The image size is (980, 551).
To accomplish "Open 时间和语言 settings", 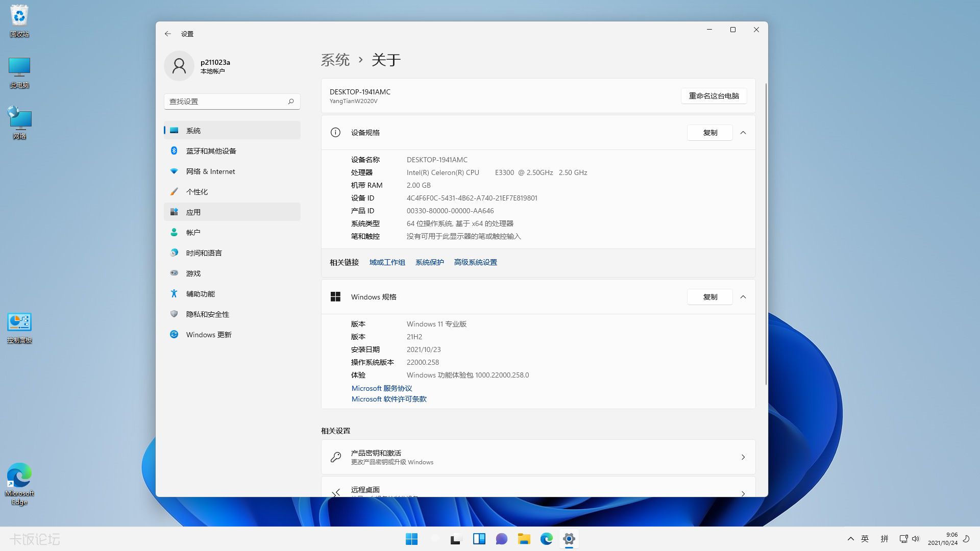I will pyautogui.click(x=232, y=253).
